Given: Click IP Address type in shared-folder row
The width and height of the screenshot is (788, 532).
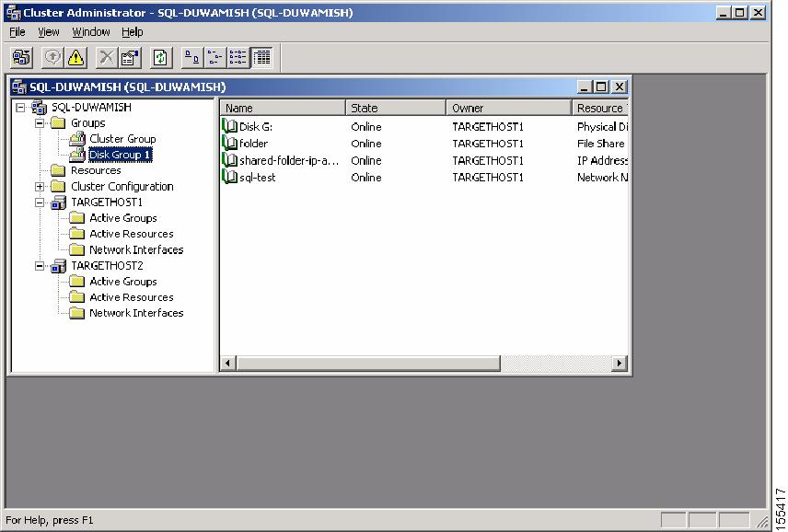Looking at the screenshot, I should [602, 161].
